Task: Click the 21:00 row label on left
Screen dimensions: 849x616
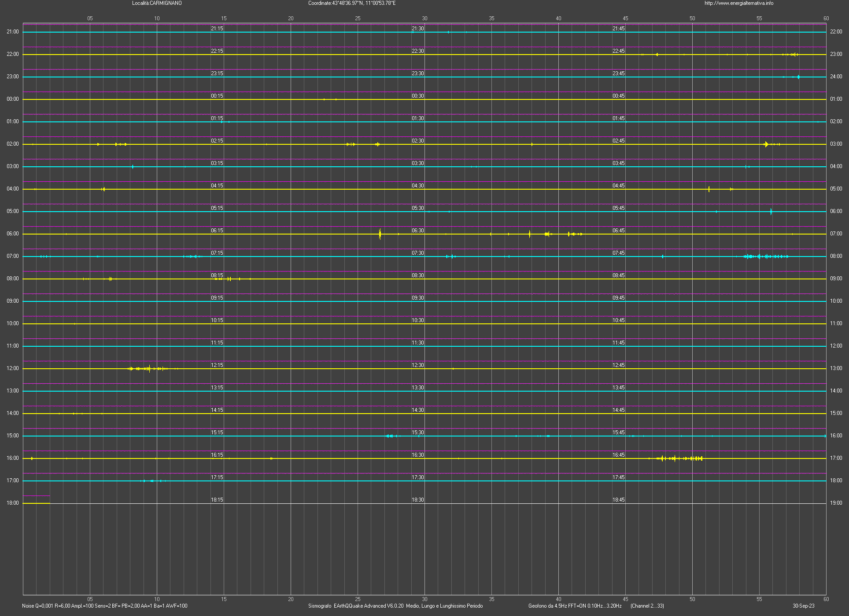Action: click(x=13, y=32)
